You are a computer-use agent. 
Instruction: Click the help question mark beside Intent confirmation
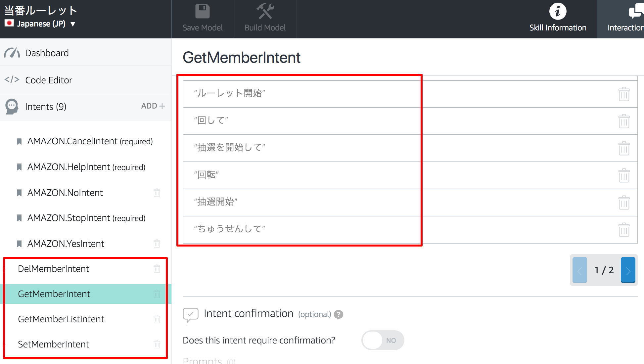[339, 314]
